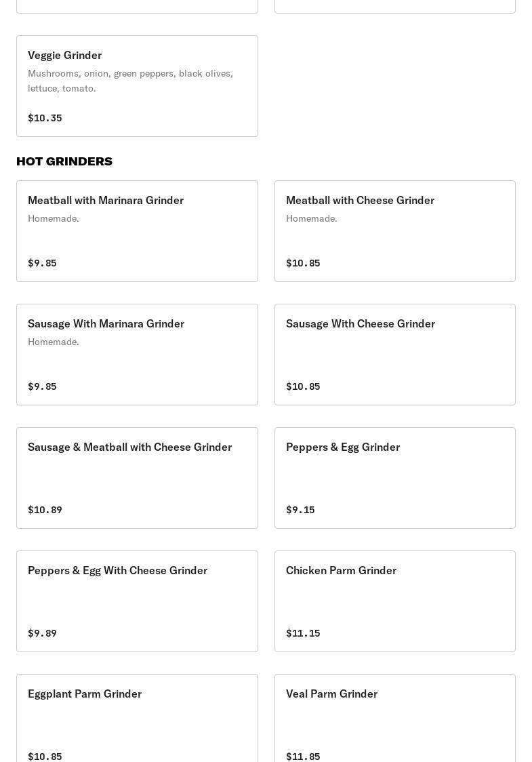Click the $10.35 Veggie Grinder price
Screen dimensions: 532x762
click(45, 118)
